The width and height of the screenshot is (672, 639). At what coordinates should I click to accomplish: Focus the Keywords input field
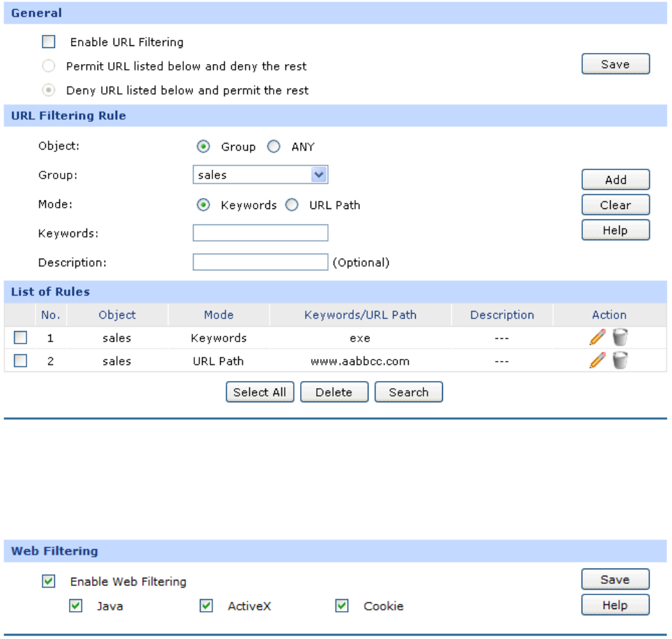coord(260,233)
